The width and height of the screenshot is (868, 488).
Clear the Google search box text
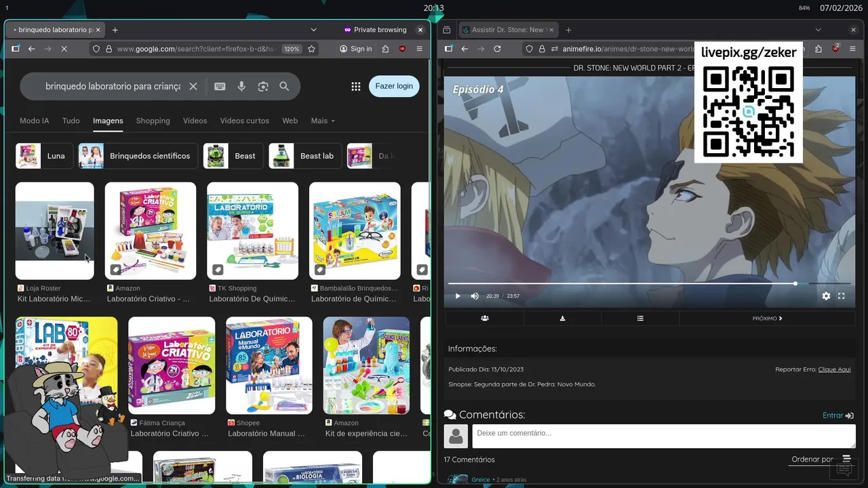point(193,86)
